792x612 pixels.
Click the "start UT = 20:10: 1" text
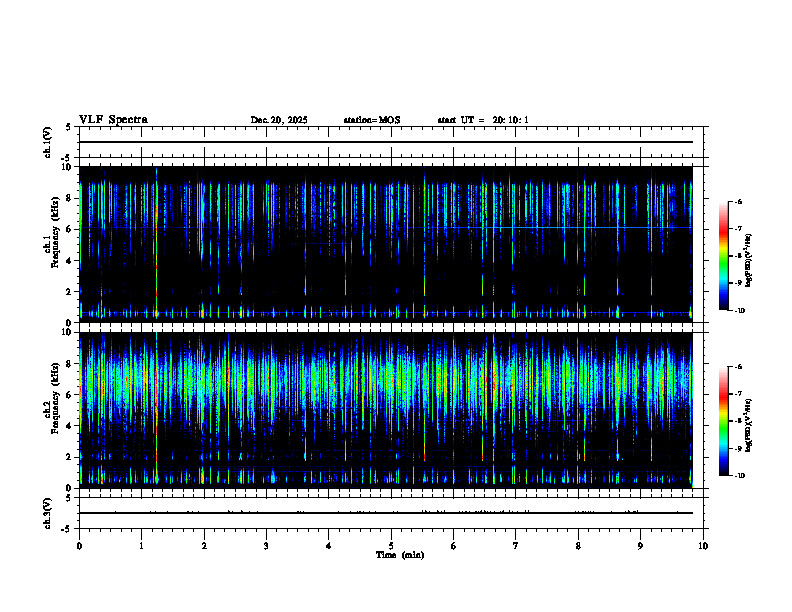483,120
